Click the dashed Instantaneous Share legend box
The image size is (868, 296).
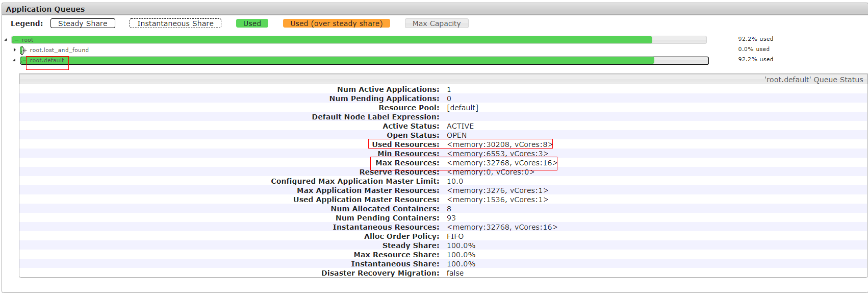[175, 23]
